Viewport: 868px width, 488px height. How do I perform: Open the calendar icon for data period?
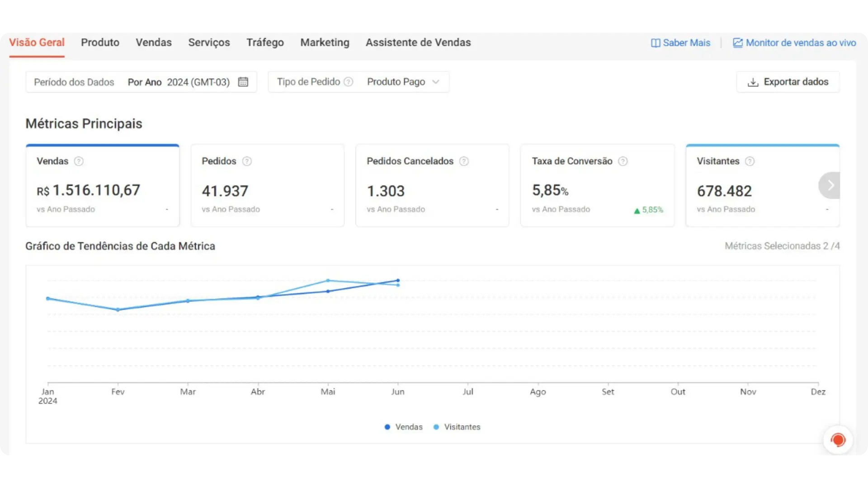(x=243, y=82)
